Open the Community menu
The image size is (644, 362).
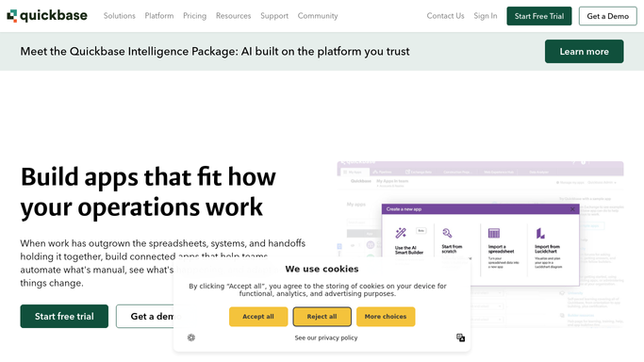click(318, 16)
